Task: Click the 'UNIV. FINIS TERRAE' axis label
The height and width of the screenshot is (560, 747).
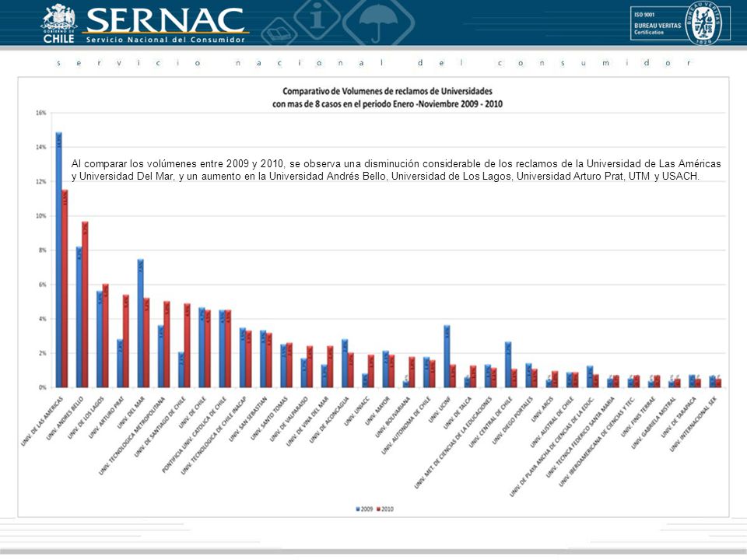Action: coord(639,416)
